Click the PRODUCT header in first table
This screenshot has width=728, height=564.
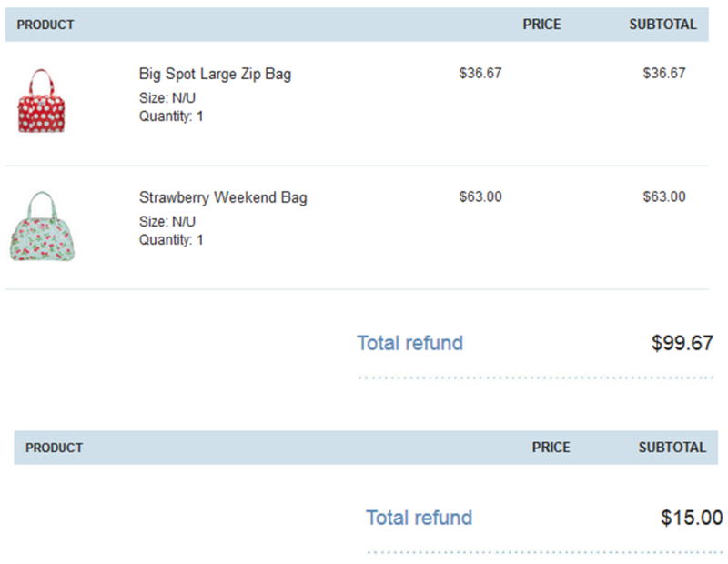click(45, 25)
